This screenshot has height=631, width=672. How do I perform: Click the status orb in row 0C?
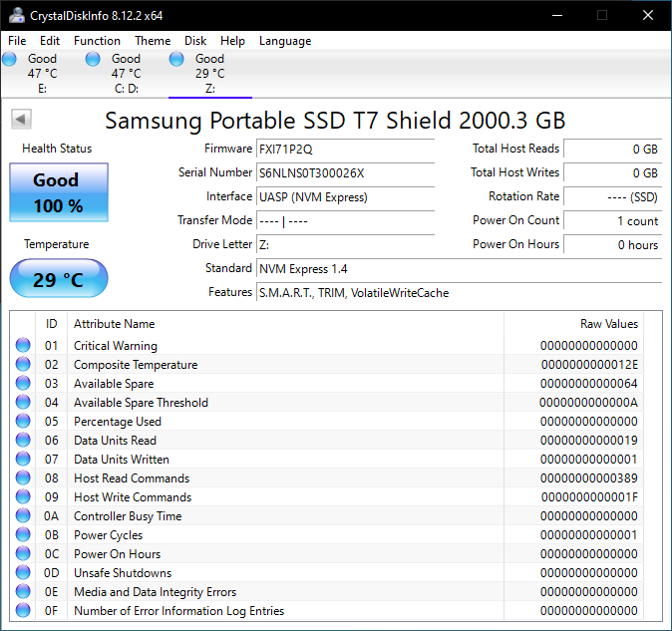pyautogui.click(x=23, y=553)
